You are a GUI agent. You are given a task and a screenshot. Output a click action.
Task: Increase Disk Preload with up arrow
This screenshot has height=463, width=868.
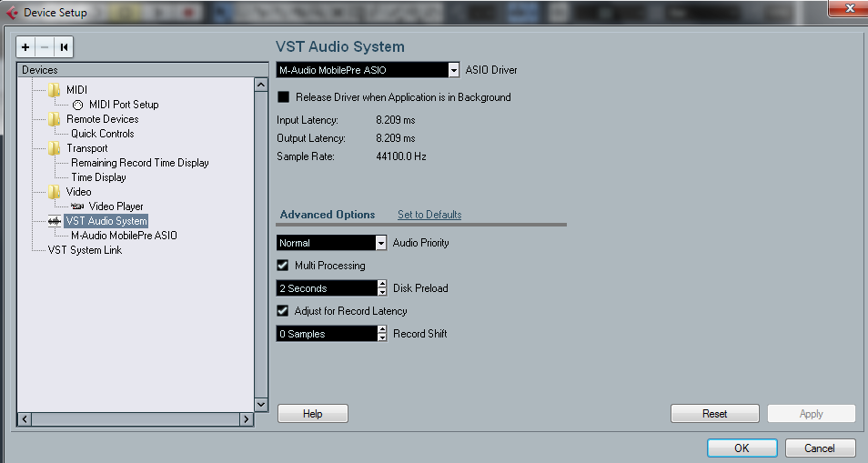click(x=382, y=284)
